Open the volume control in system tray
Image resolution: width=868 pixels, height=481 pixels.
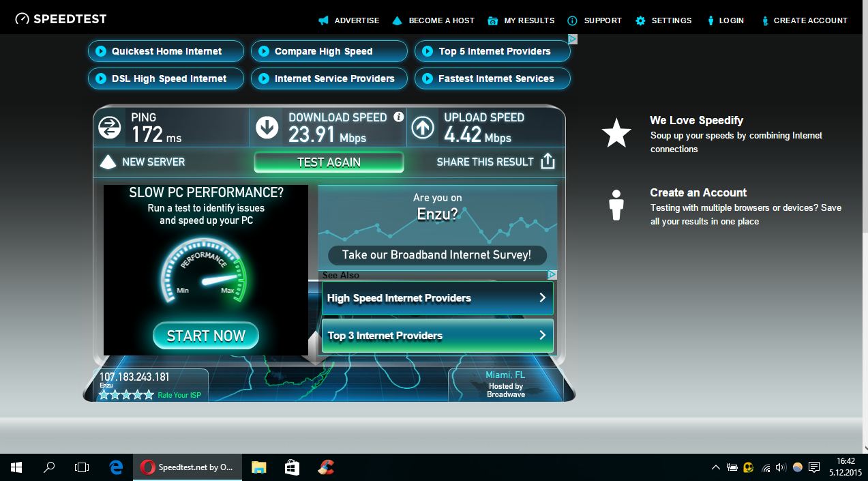(781, 467)
